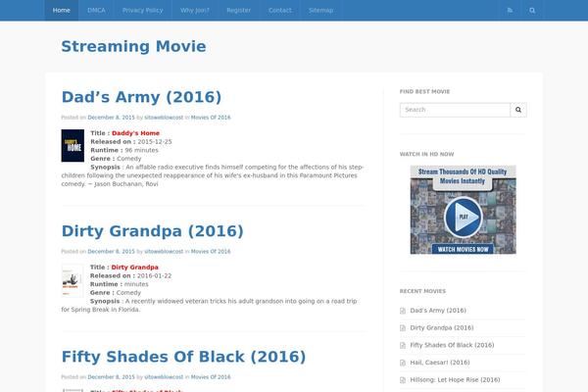Open Hail, Caesar! (2016) in Recent Movies

pyautogui.click(x=440, y=363)
